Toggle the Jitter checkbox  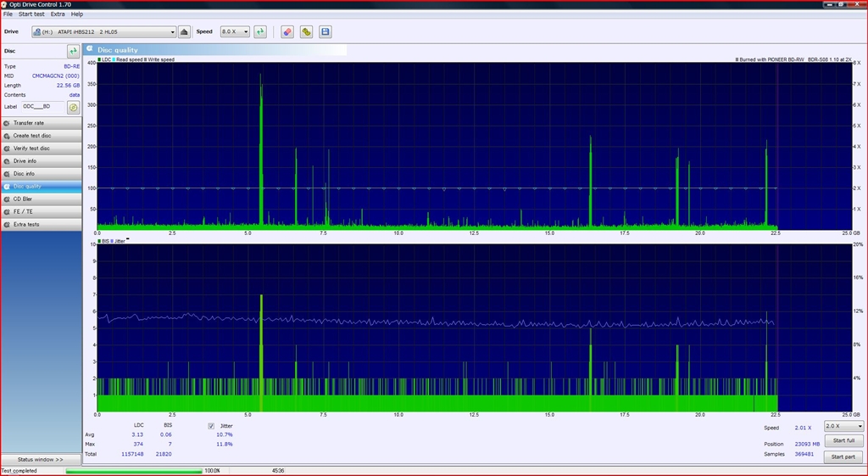point(211,426)
